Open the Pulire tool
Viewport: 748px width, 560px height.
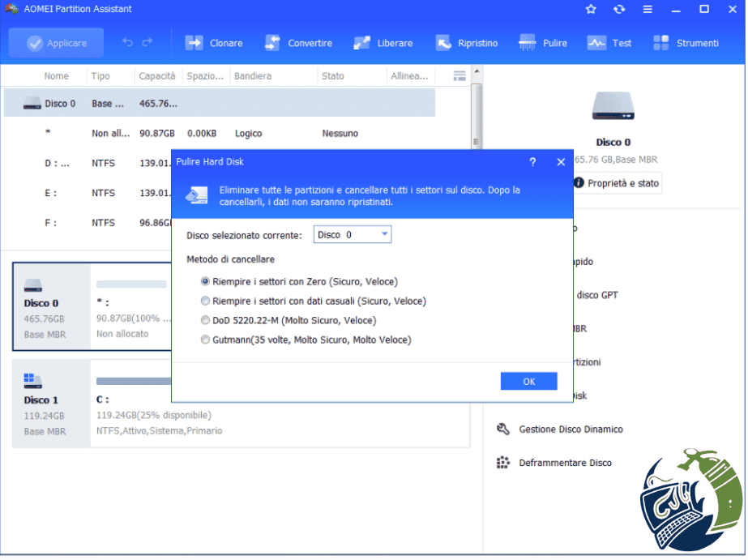click(543, 43)
